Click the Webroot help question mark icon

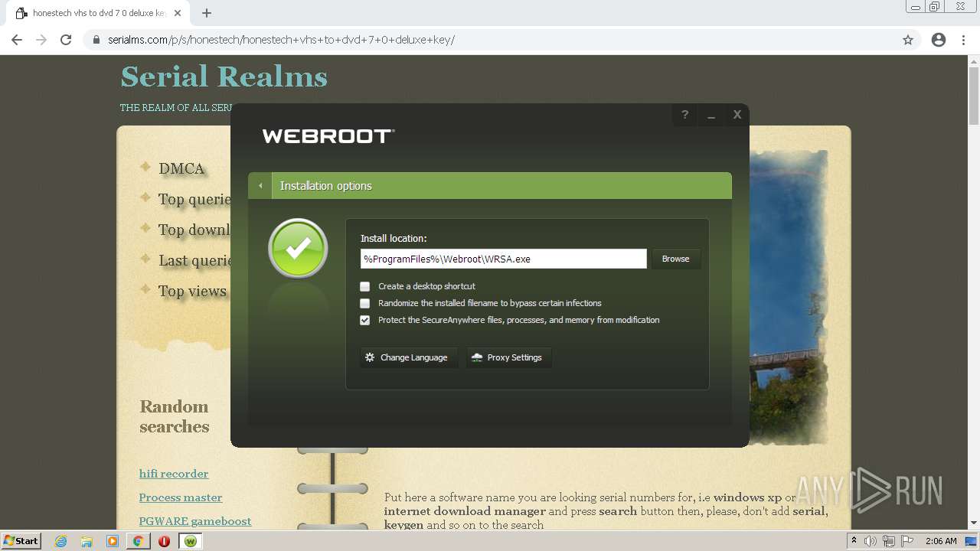(684, 115)
